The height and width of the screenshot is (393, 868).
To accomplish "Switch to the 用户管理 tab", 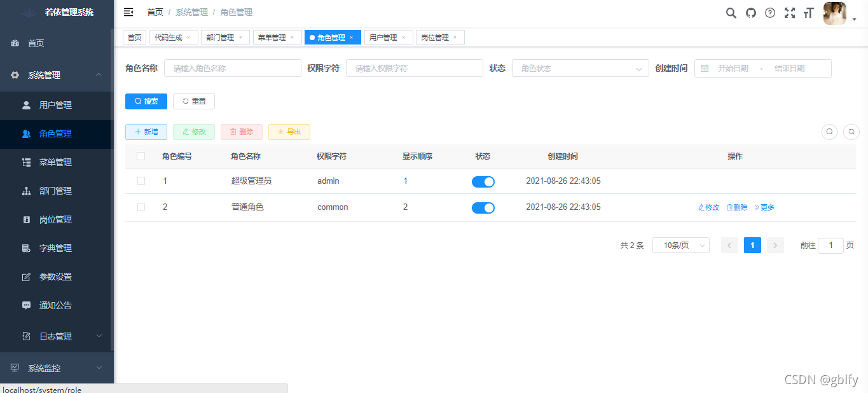I will click(x=385, y=37).
